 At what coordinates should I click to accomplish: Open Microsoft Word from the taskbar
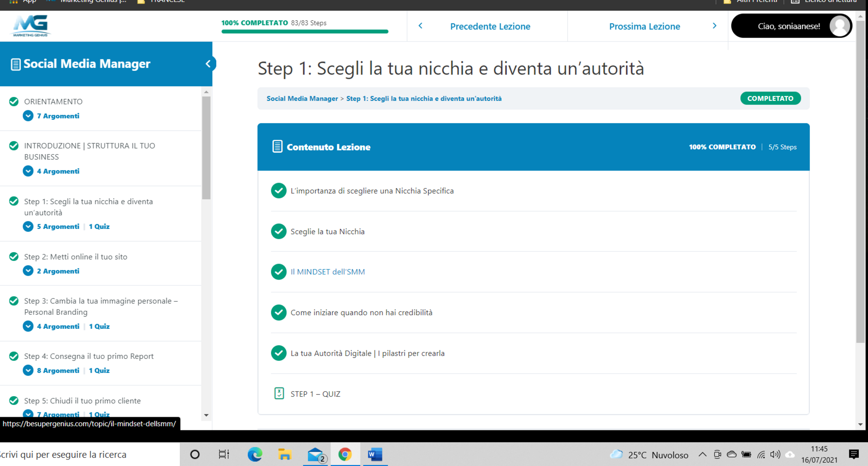[x=375, y=454]
